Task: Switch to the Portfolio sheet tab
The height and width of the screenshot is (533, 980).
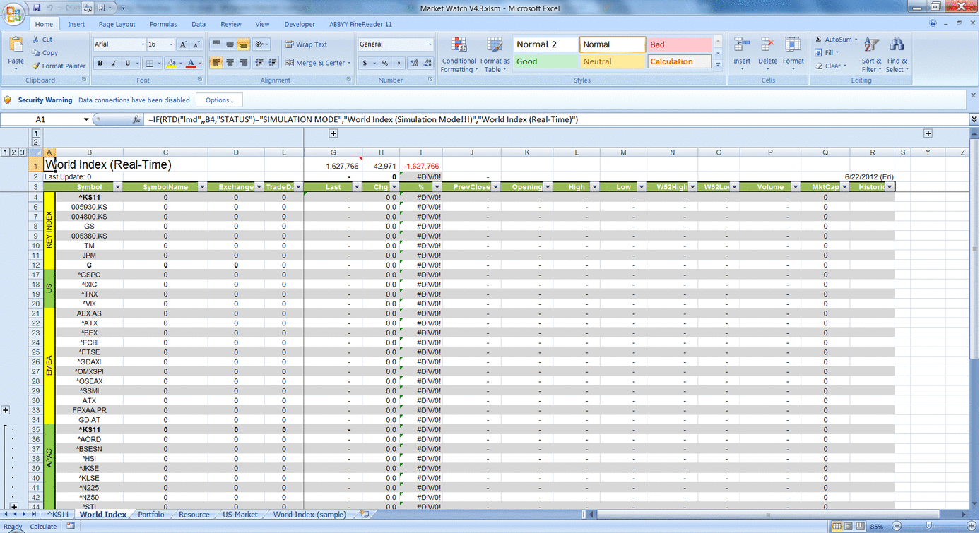Action: click(151, 515)
